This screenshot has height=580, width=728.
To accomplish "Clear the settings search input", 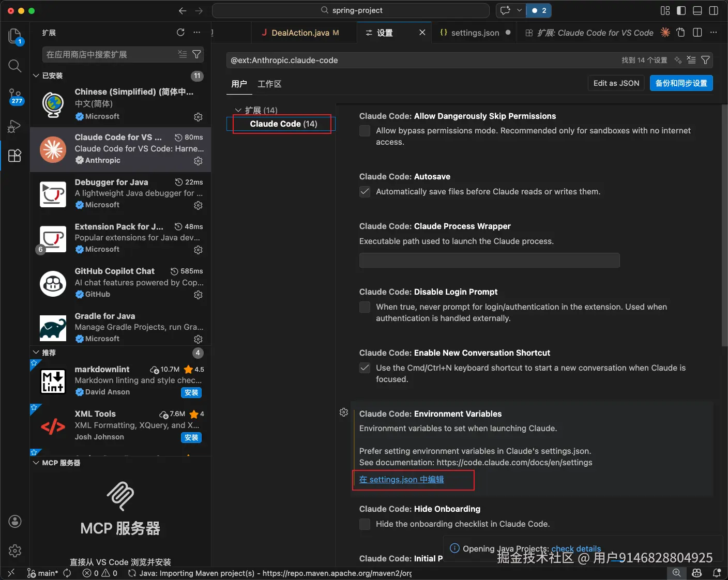I will (691, 60).
